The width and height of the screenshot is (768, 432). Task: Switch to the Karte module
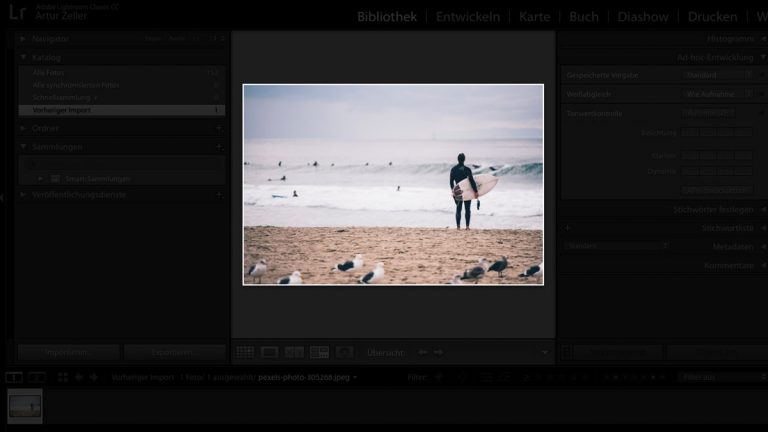coord(534,17)
